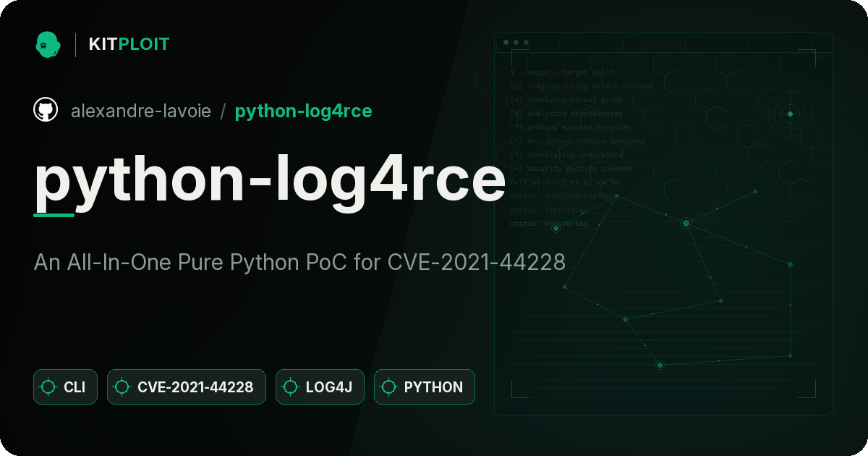
Task: Select the LOG4J tag
Action: pos(320,387)
